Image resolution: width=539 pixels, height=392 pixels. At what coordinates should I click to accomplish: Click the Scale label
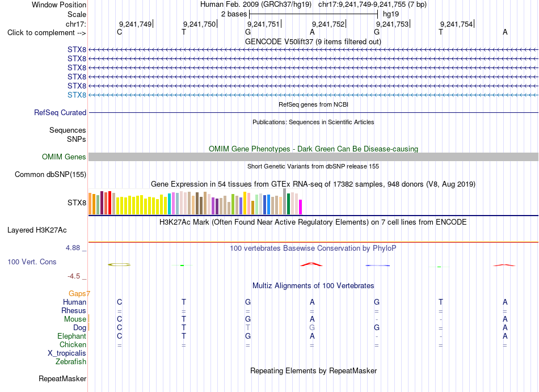tap(77, 14)
